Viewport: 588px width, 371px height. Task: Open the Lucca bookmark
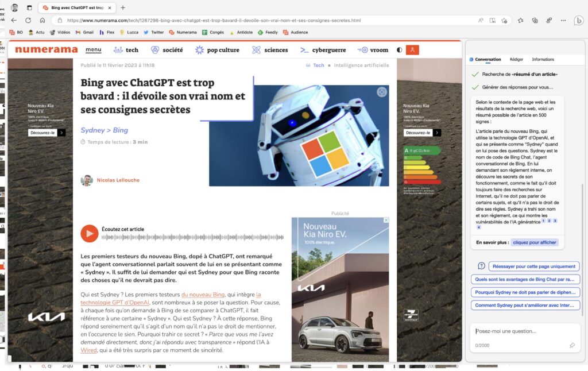coord(129,32)
